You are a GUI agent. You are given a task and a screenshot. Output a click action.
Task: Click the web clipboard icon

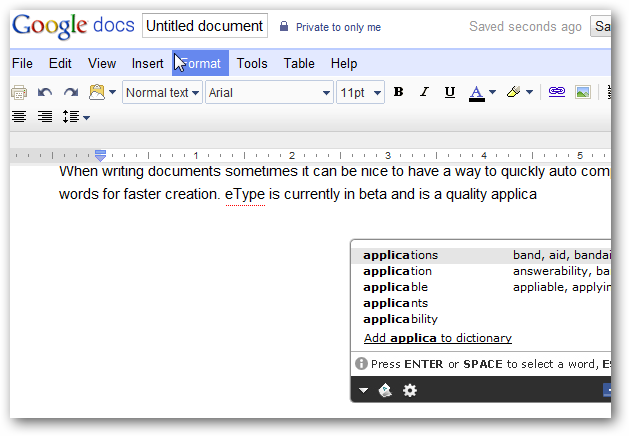[97, 92]
